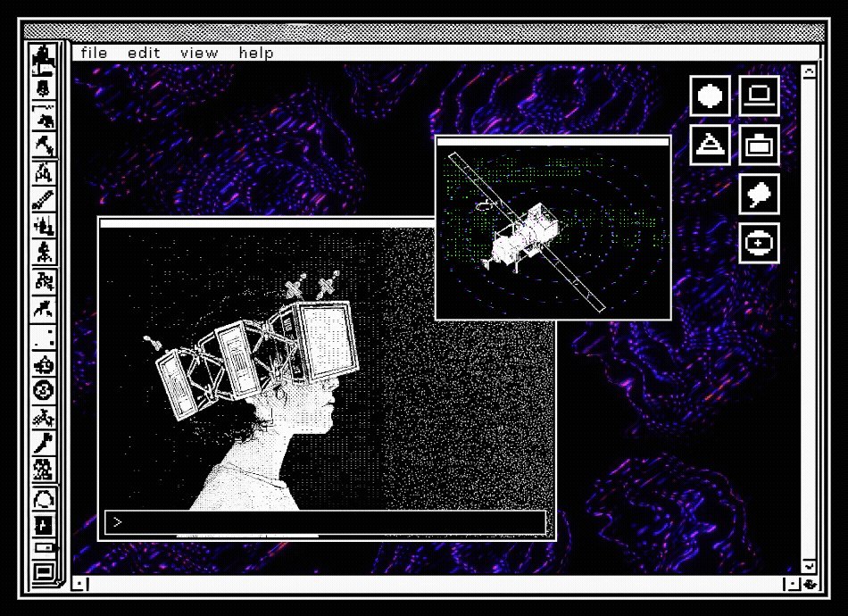The height and width of the screenshot is (616, 848).
Task: Open the help menu
Action: coord(256,53)
